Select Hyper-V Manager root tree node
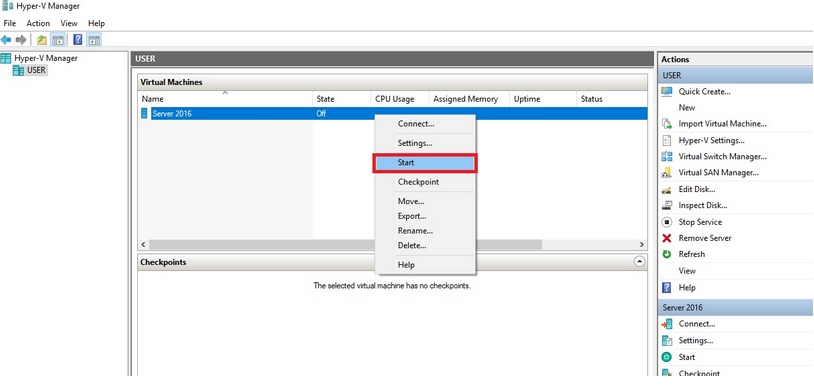Image resolution: width=814 pixels, height=391 pixels. (46, 58)
